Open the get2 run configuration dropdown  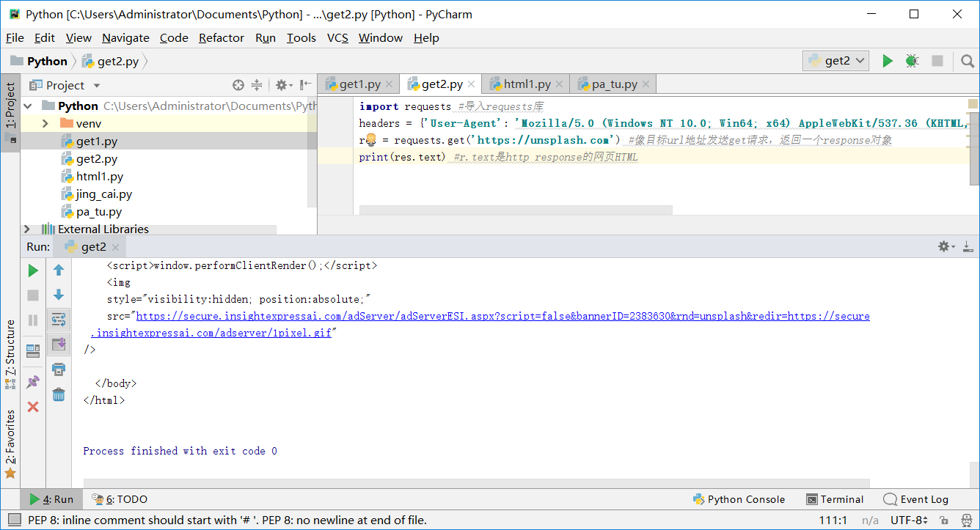[x=836, y=61]
